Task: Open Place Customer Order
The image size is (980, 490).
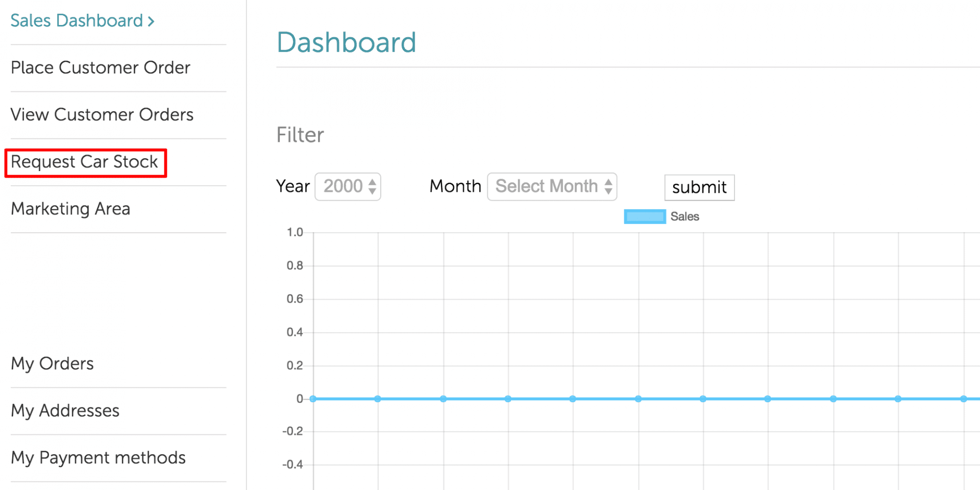Action: click(x=101, y=67)
